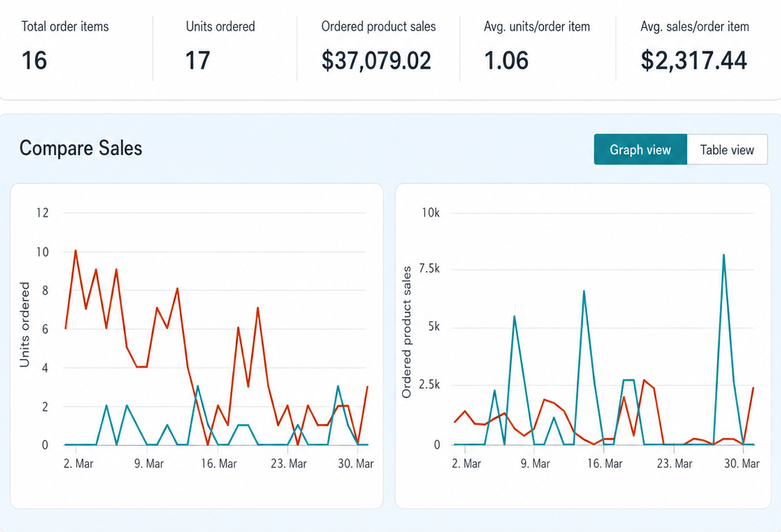Click 9. Mar on the sales chart

(x=535, y=464)
